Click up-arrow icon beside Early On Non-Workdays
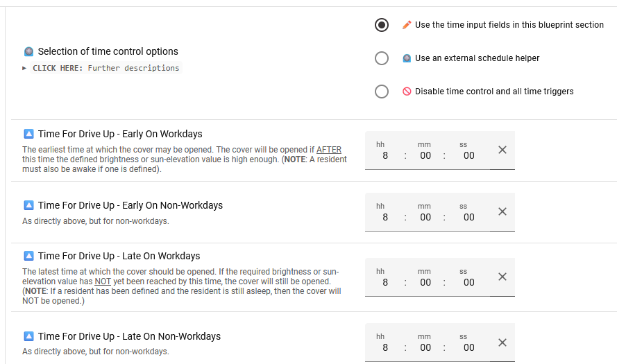The height and width of the screenshot is (364, 617). pos(28,205)
